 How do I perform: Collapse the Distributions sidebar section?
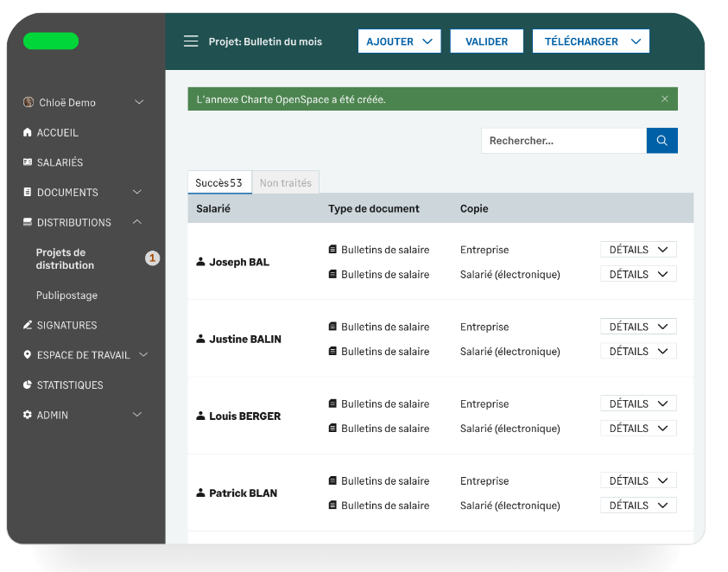point(137,223)
